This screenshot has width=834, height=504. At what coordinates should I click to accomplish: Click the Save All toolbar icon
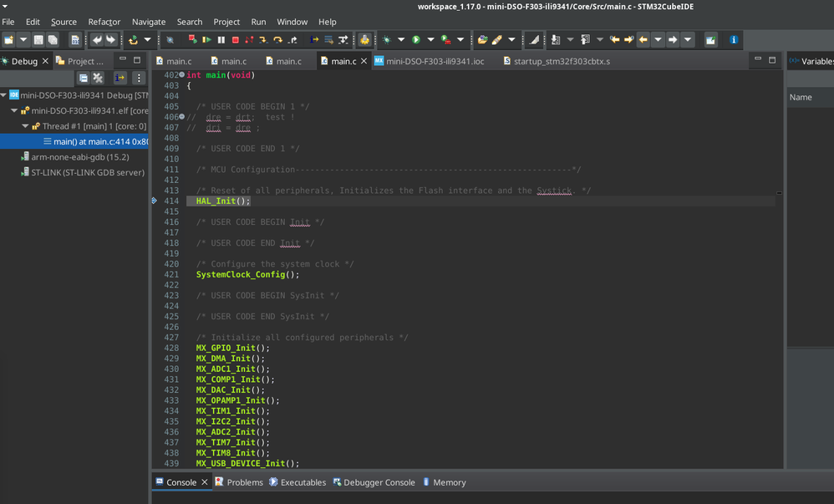point(53,40)
